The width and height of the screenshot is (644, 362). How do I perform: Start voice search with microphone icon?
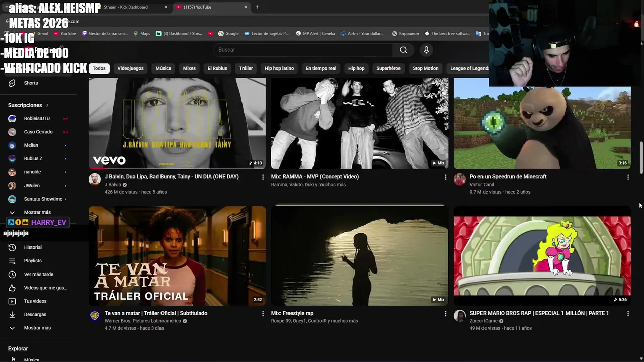click(x=426, y=50)
